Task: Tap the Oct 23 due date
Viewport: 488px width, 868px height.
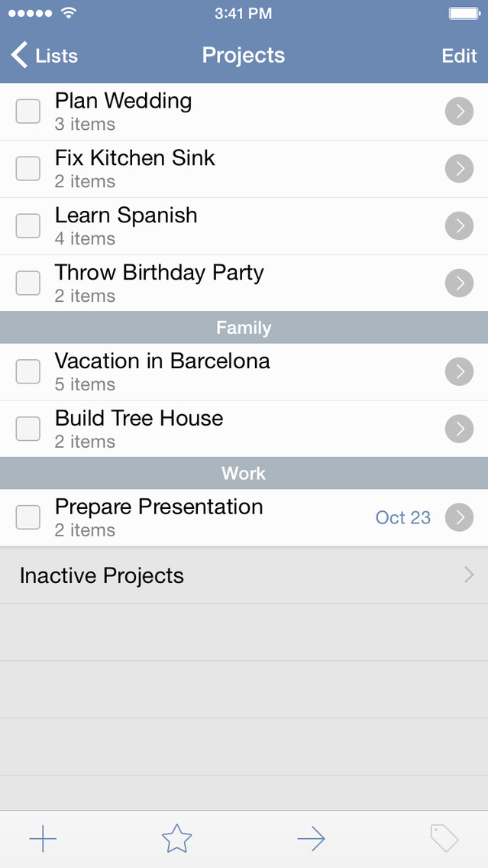Action: point(402,517)
